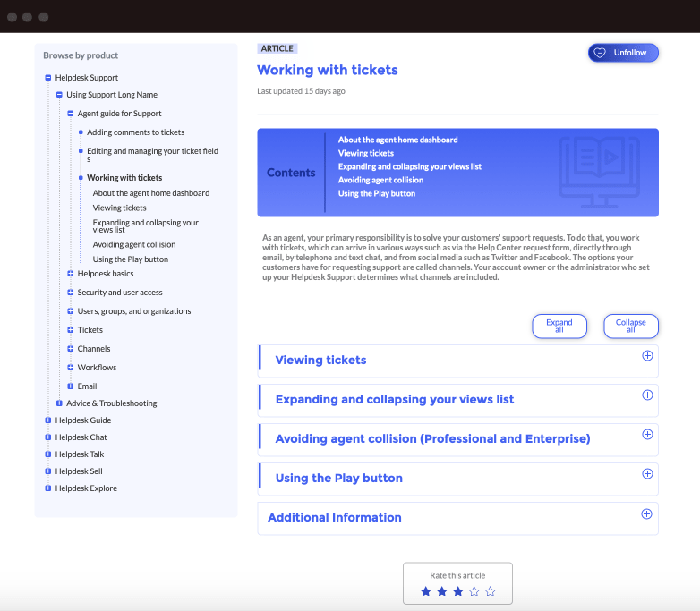Select About the agent home dashboard in sidebar
700x611 pixels.
point(151,193)
